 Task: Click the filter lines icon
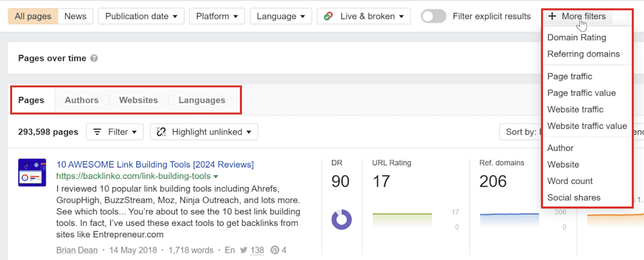(x=97, y=132)
